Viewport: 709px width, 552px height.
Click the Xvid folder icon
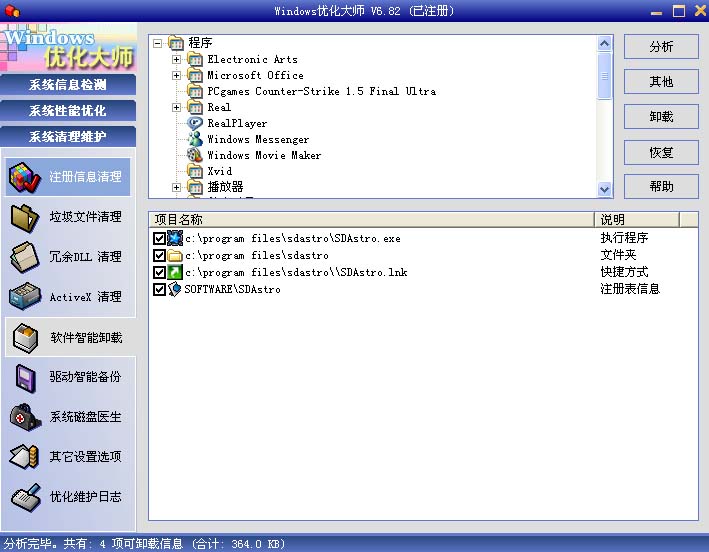195,171
